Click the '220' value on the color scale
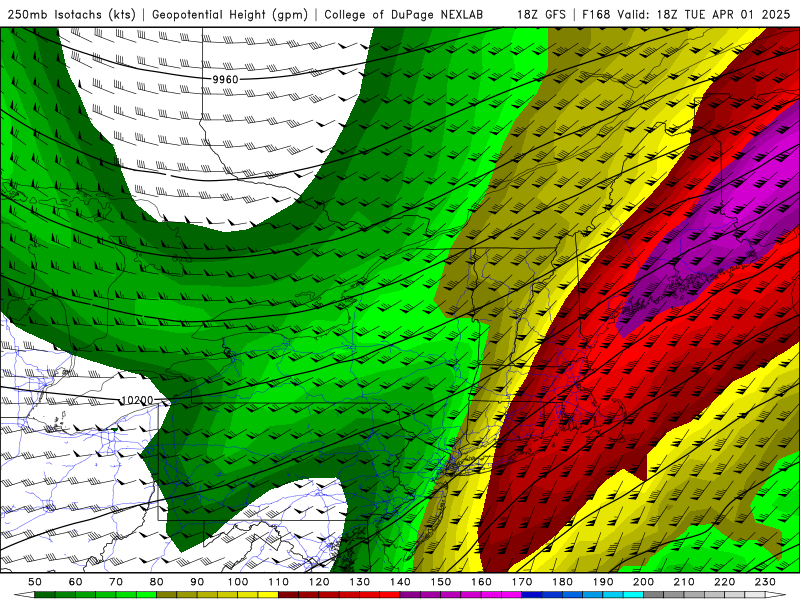800x600 pixels. tap(724, 582)
